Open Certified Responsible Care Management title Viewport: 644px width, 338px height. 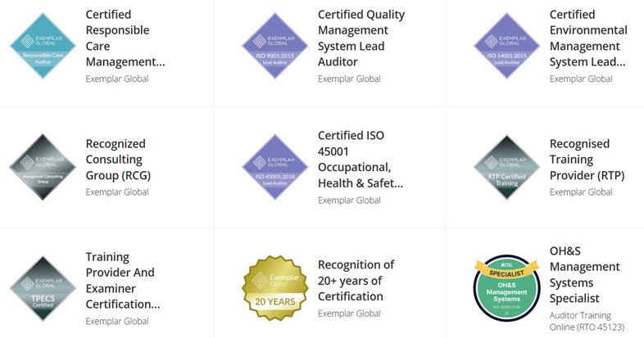[x=125, y=38]
